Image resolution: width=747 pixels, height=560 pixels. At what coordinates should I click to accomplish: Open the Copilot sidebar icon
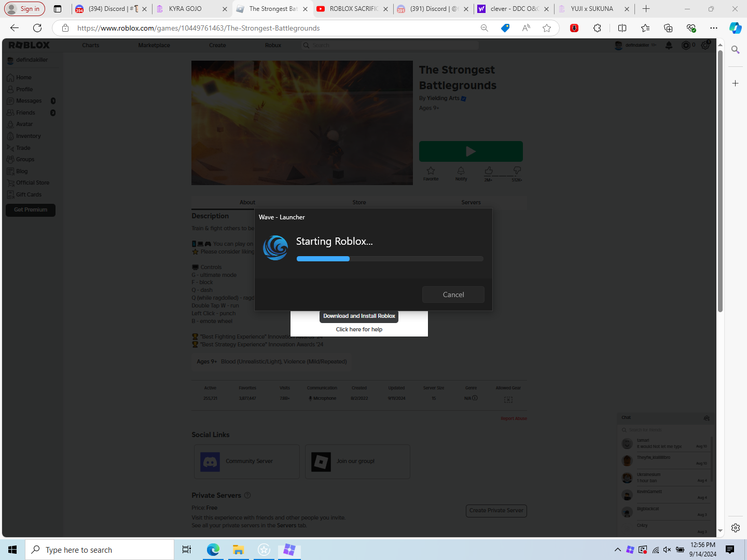point(736,28)
